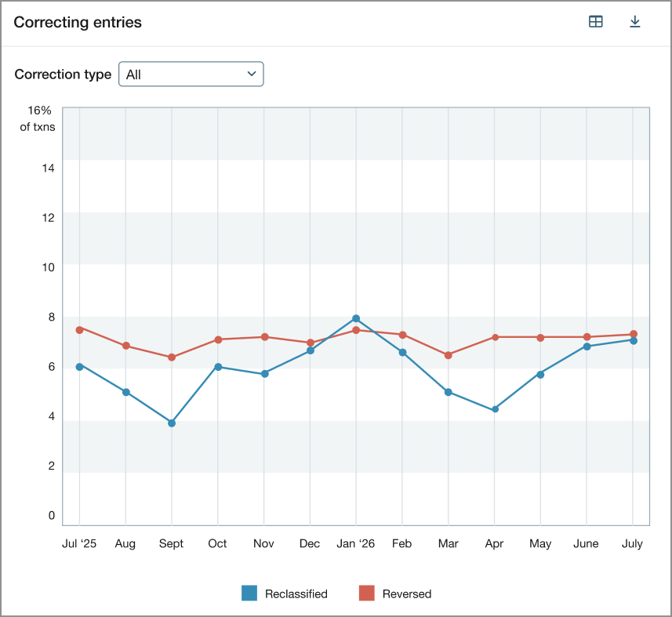Click the "16% of txns" axis label
Image resolution: width=672 pixels, height=617 pixels.
(37, 118)
